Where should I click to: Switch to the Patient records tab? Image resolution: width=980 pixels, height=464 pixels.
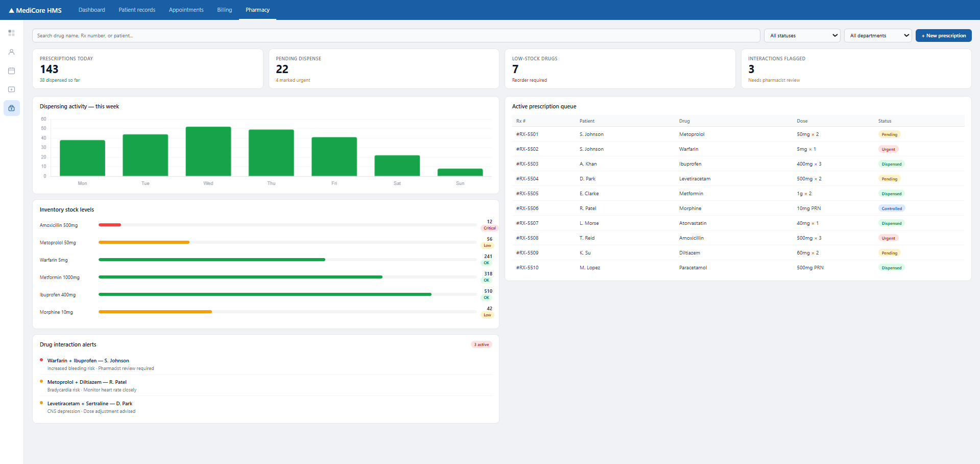137,10
